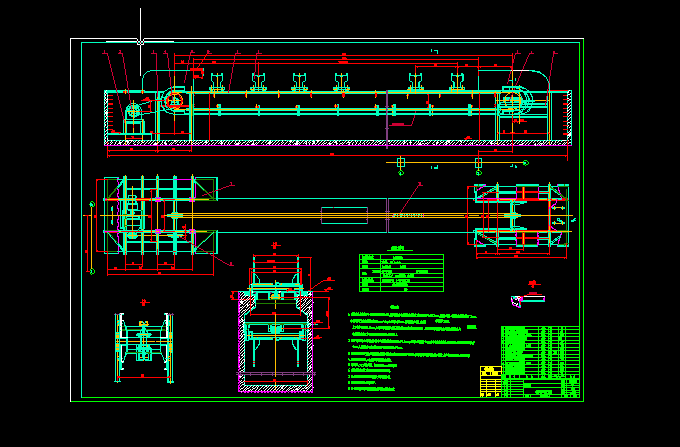Image resolution: width=680 pixels, height=447 pixels.
Task: Select the small rectangle at plan view center
Action: click(x=344, y=215)
